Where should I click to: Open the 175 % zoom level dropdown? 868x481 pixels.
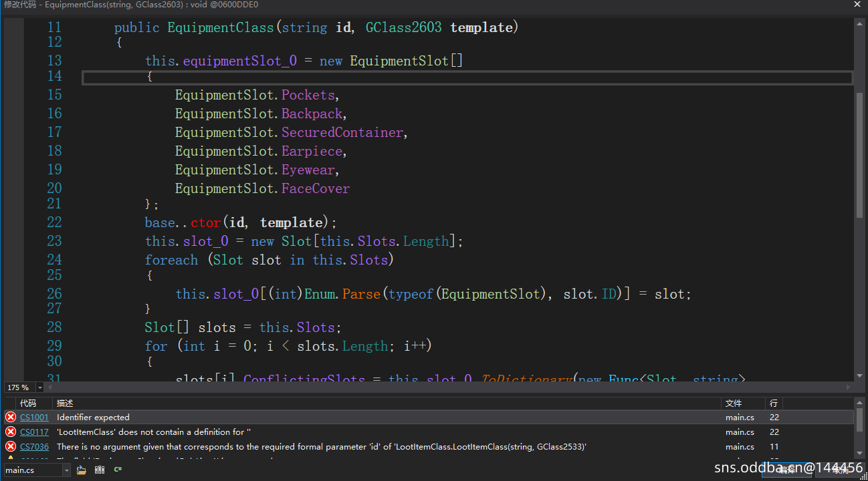(x=39, y=387)
